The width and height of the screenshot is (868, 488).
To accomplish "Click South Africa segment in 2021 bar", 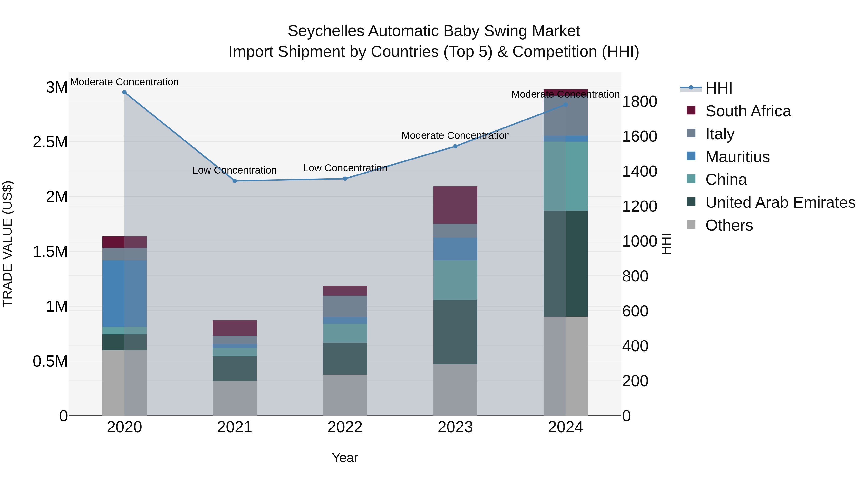I will 235,328.
